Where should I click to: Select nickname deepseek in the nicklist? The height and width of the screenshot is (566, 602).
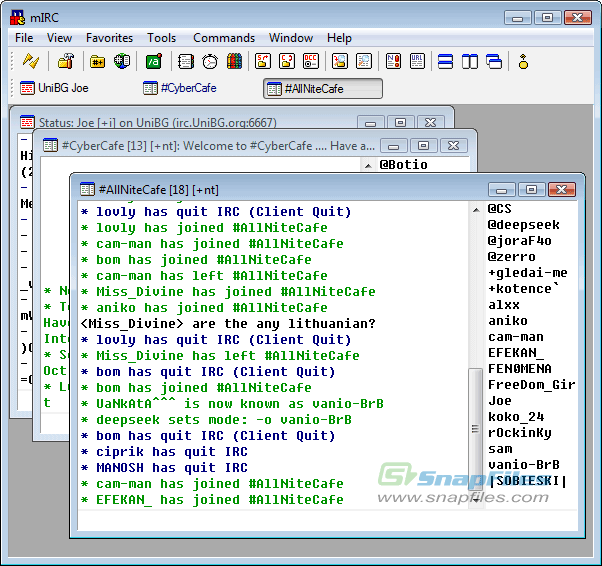point(524,225)
